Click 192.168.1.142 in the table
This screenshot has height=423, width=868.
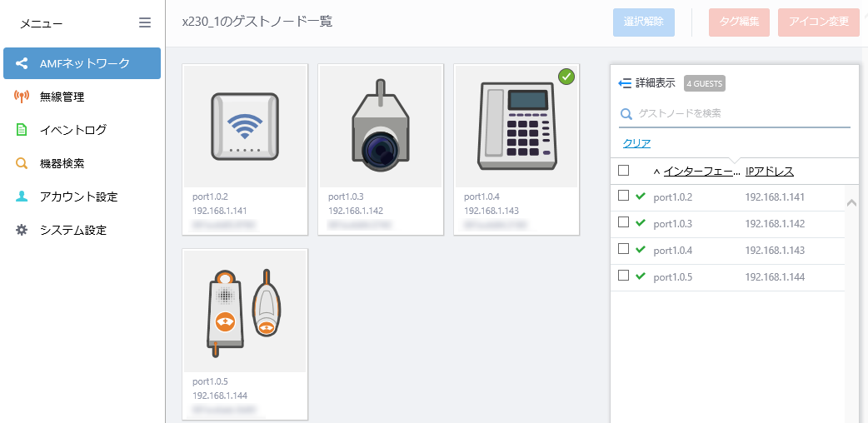(775, 224)
